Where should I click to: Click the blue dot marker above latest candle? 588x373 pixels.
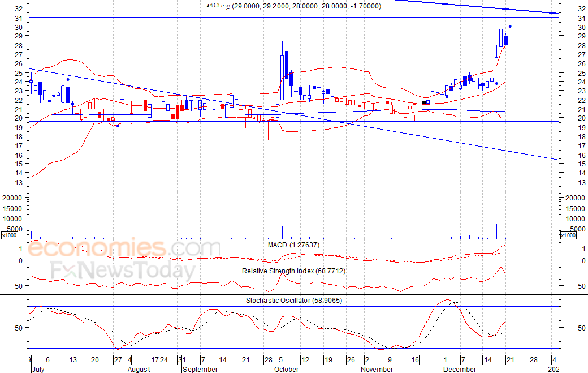click(x=510, y=26)
